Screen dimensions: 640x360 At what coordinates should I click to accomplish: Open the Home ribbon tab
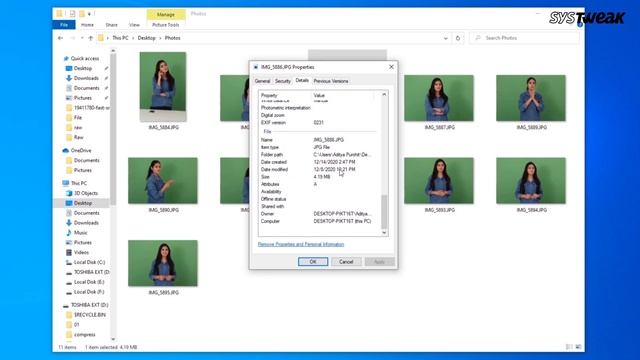coord(87,25)
